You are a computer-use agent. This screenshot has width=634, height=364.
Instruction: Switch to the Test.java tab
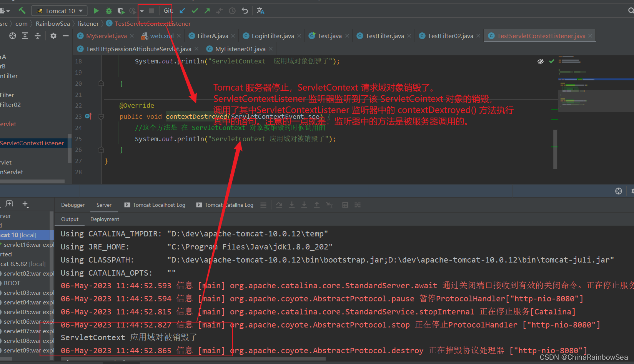[x=329, y=36]
